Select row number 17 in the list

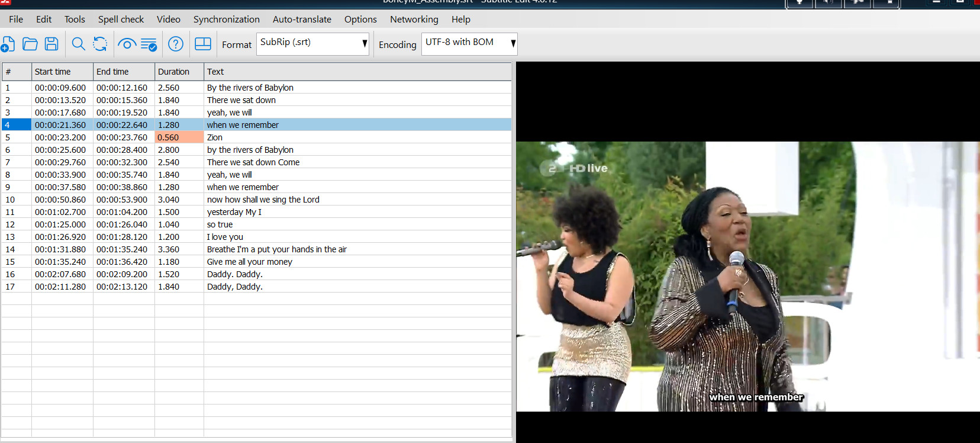click(x=10, y=287)
